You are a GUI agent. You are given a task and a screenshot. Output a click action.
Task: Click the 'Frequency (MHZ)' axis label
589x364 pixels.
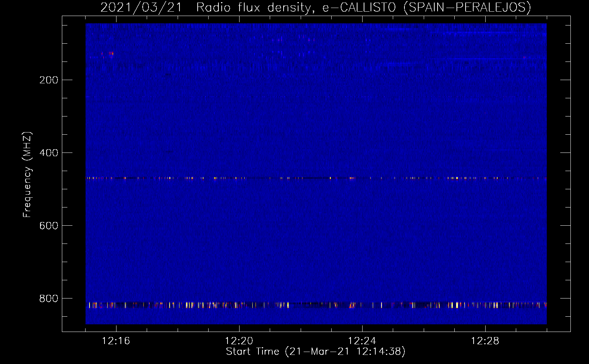coord(27,175)
